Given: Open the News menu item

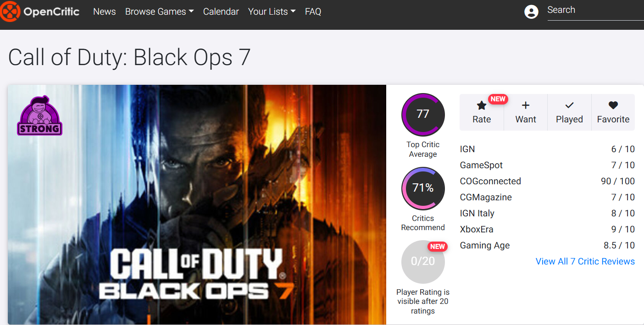Looking at the screenshot, I should pyautogui.click(x=105, y=11).
